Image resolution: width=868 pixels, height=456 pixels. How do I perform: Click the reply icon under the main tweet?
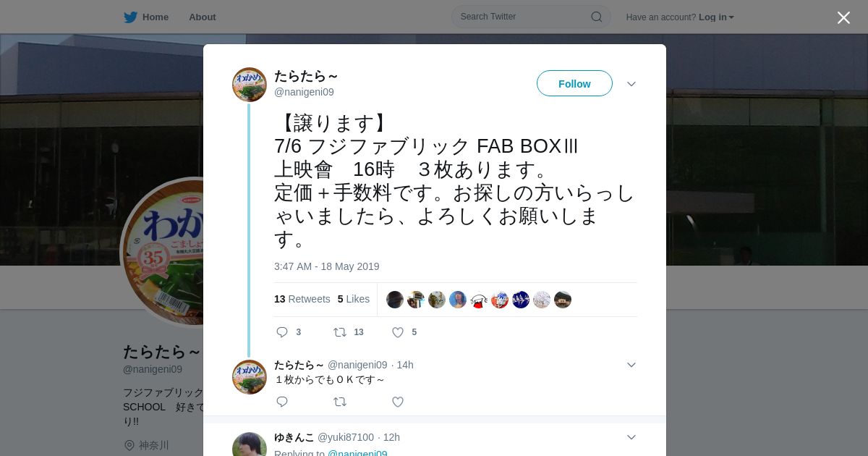point(282,332)
